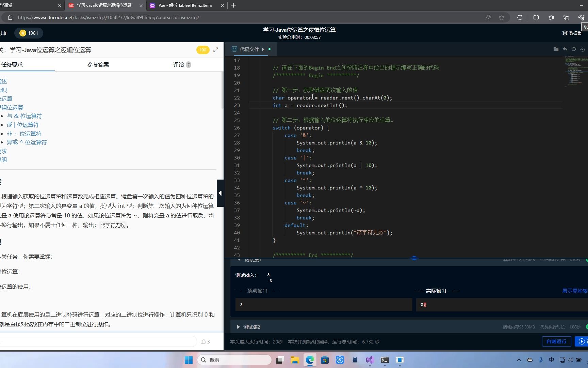
Task: Expand the 测试集2 result section
Action: pyautogui.click(x=238, y=327)
